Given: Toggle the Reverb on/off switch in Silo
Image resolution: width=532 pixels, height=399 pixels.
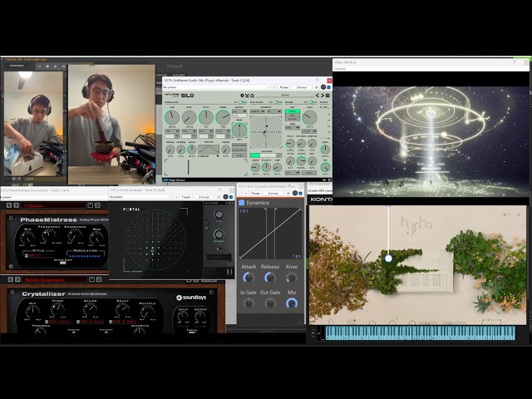Looking at the screenshot, I should click(x=311, y=102).
